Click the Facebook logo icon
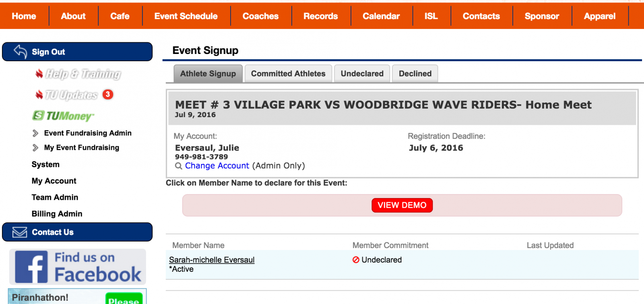Image resolution: width=644 pixels, height=304 pixels. (x=31, y=267)
